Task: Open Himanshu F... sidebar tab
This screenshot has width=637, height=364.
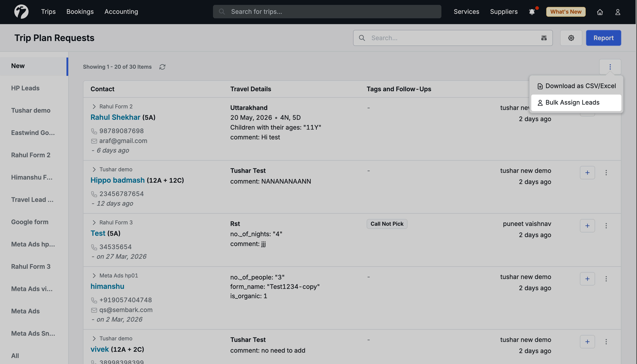Action: coord(34,178)
